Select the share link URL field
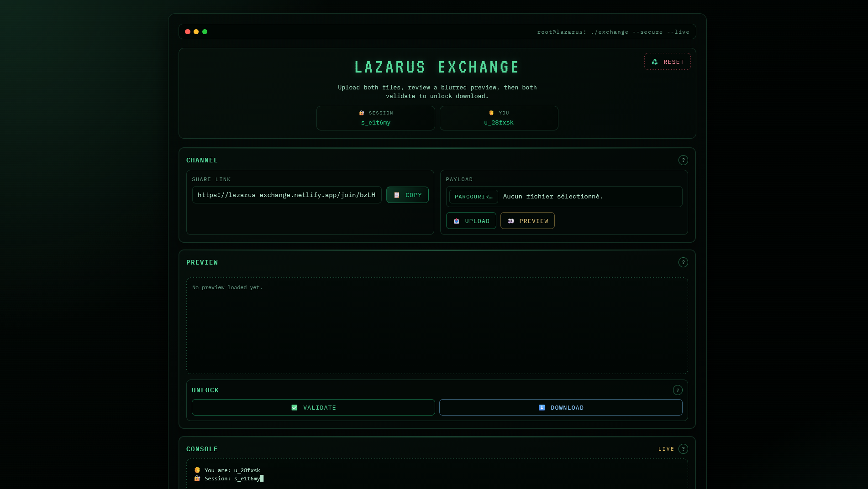Screen dimensions: 868x489 [287, 195]
